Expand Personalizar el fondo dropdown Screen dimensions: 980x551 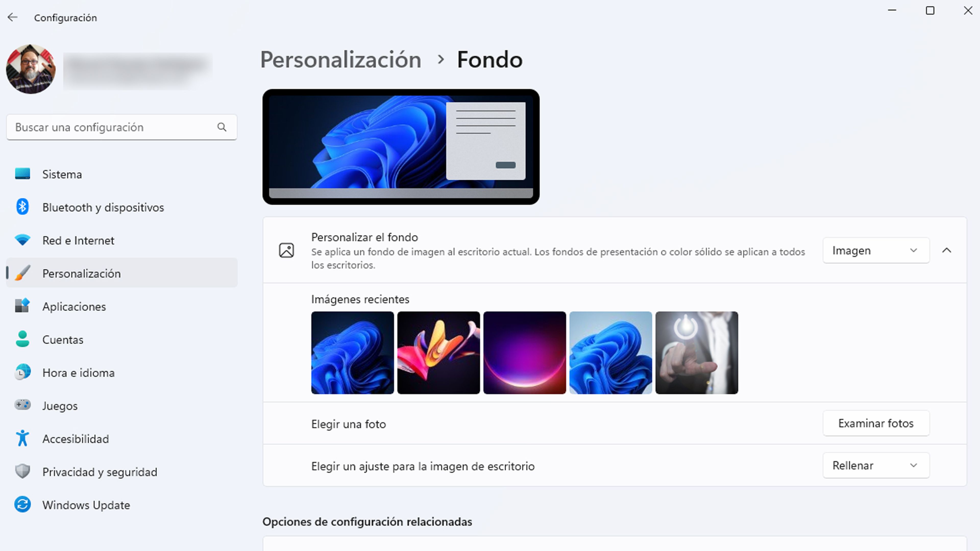(x=875, y=250)
